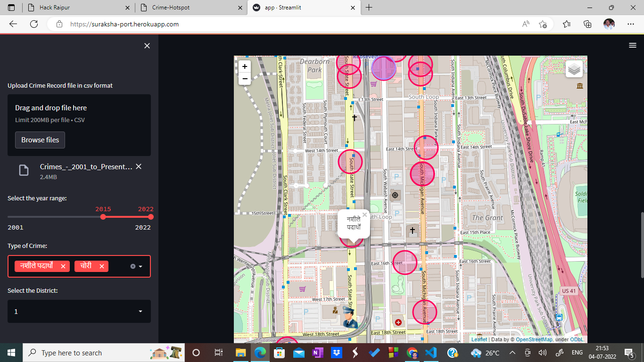Add page to favorites star icon
The width and height of the screenshot is (644, 362).
pos(543,24)
